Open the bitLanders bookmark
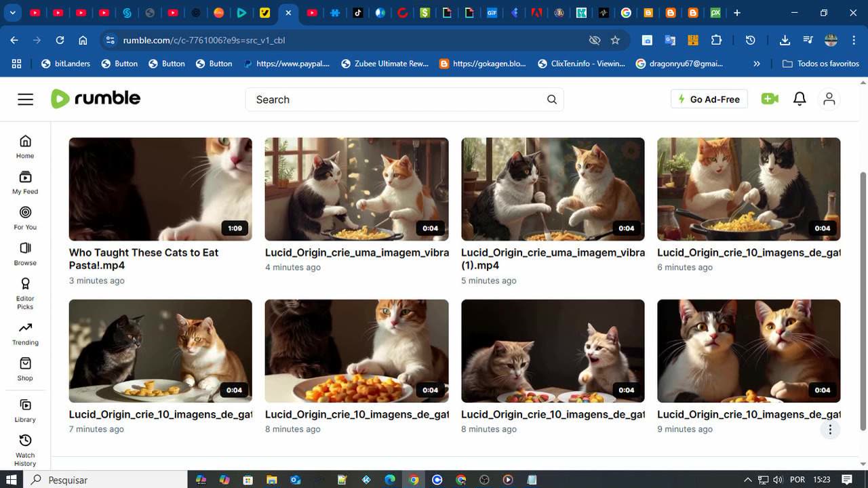The width and height of the screenshot is (868, 488). pyautogui.click(x=66, y=64)
